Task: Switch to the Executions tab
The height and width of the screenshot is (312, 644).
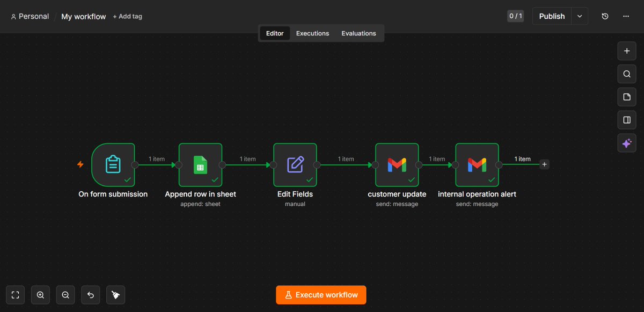Action: tap(312, 33)
